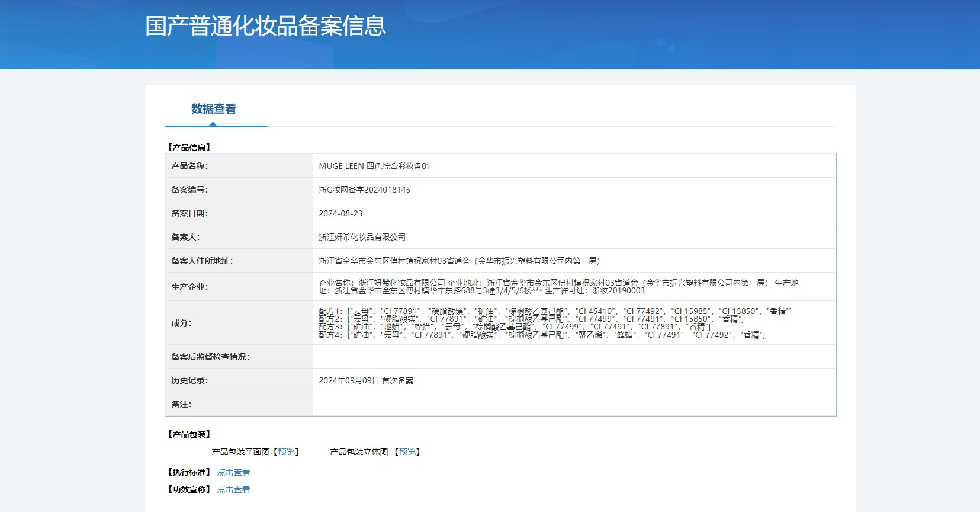Open 预览 link for 产品包装平面图

(286, 452)
